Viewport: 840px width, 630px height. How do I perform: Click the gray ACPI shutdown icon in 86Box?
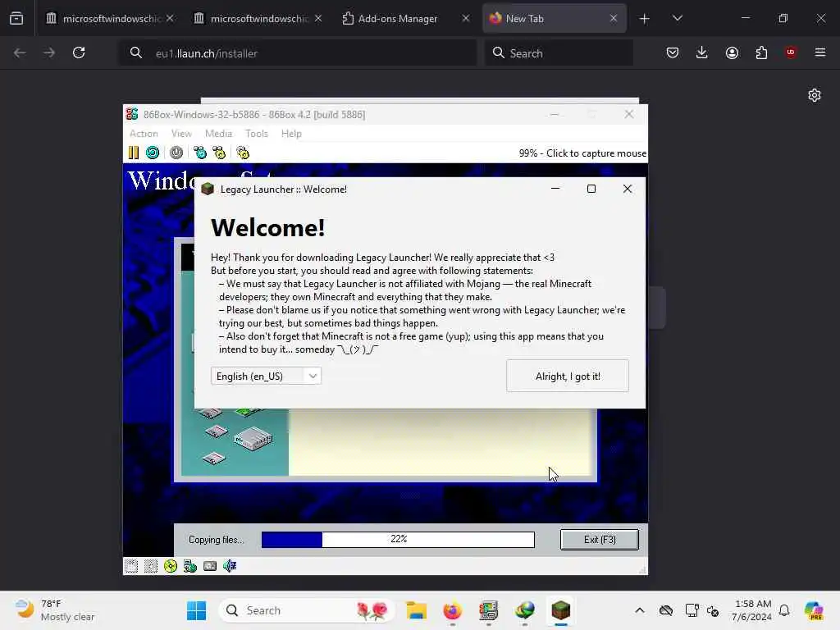point(176,153)
